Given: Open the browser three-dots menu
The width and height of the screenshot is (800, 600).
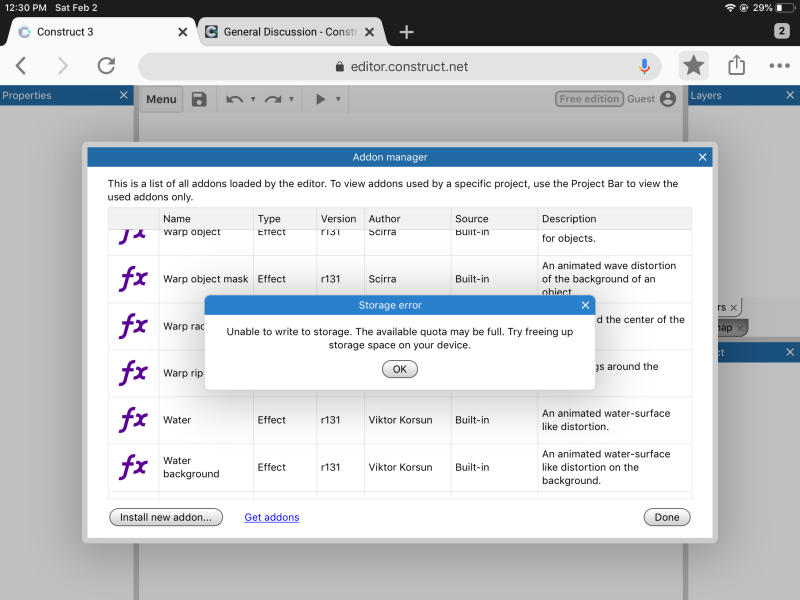Looking at the screenshot, I should click(779, 66).
